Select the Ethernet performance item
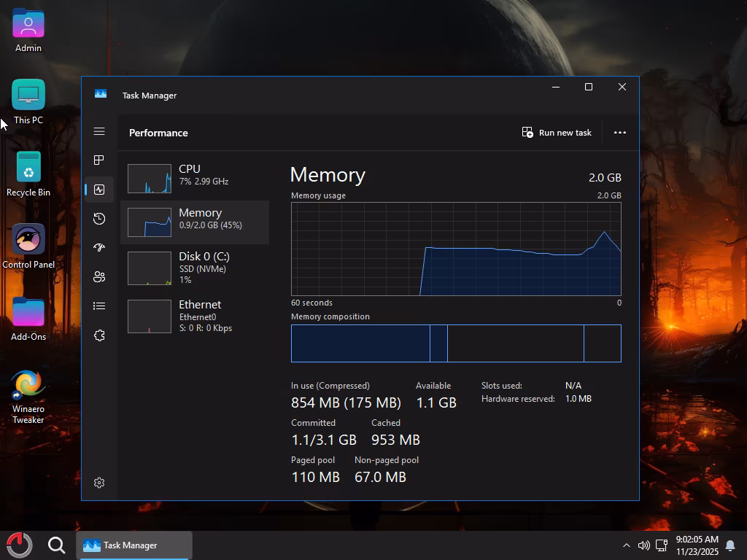 tap(195, 316)
